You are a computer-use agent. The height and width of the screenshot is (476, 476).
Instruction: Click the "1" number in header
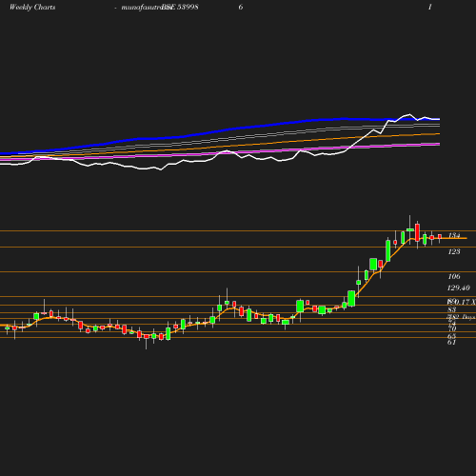(x=430, y=8)
